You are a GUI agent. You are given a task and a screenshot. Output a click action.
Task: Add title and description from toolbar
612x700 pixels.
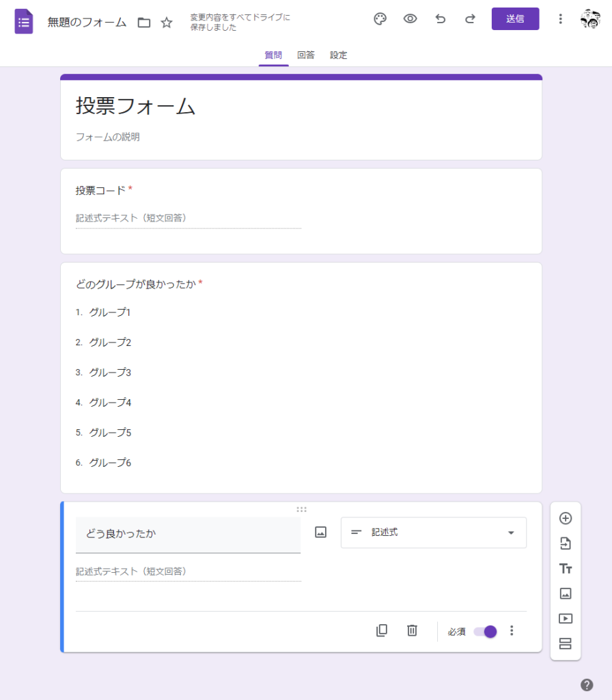tap(565, 568)
